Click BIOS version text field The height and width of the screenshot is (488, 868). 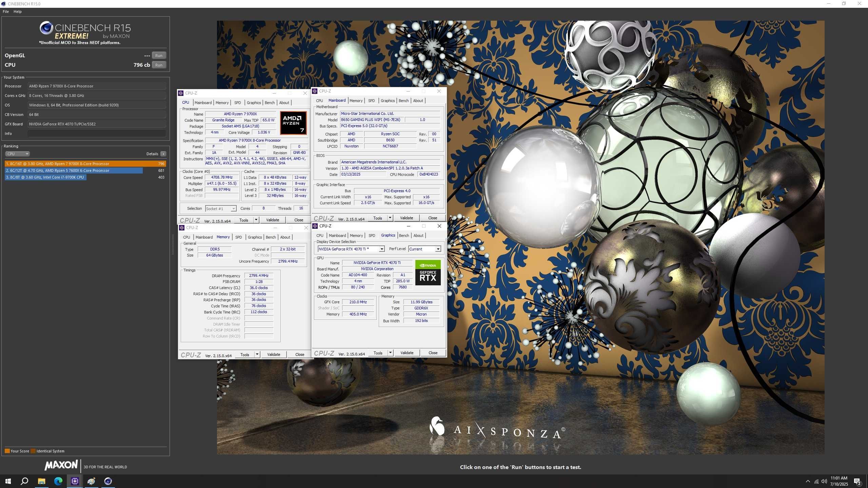[x=390, y=168]
